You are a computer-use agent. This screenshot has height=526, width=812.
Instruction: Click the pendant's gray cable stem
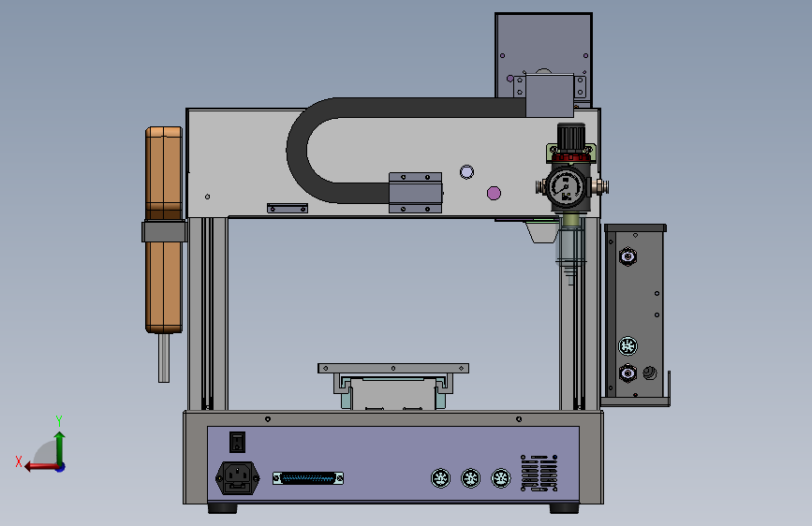click(164, 358)
